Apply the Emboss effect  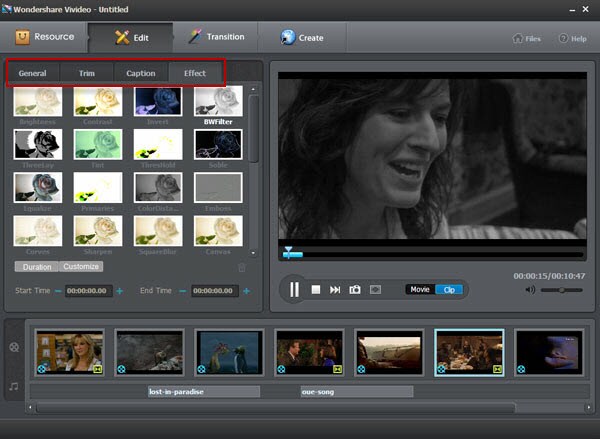tap(218, 188)
